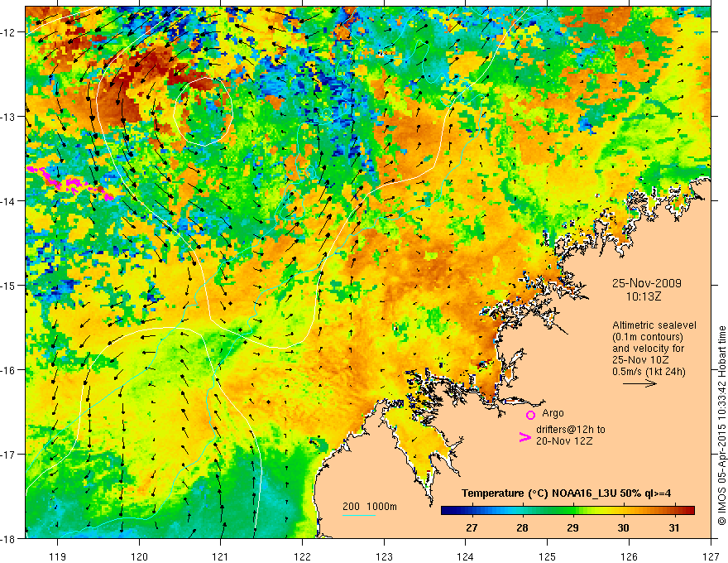Screen dimensions: 728x563
Task: Click the '0.5m/s (1kt 24h)' caption text
Action: coord(649,371)
